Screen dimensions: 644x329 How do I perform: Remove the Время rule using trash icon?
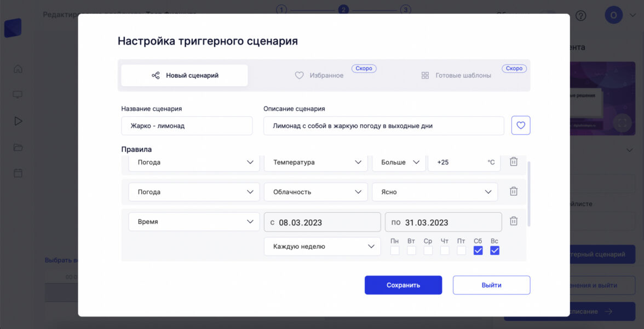click(x=513, y=221)
